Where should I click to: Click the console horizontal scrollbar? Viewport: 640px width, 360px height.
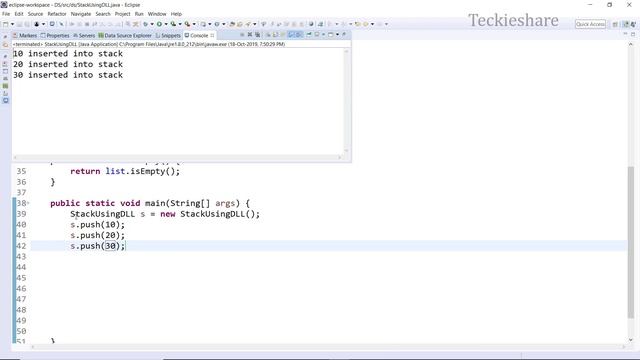coord(178,157)
